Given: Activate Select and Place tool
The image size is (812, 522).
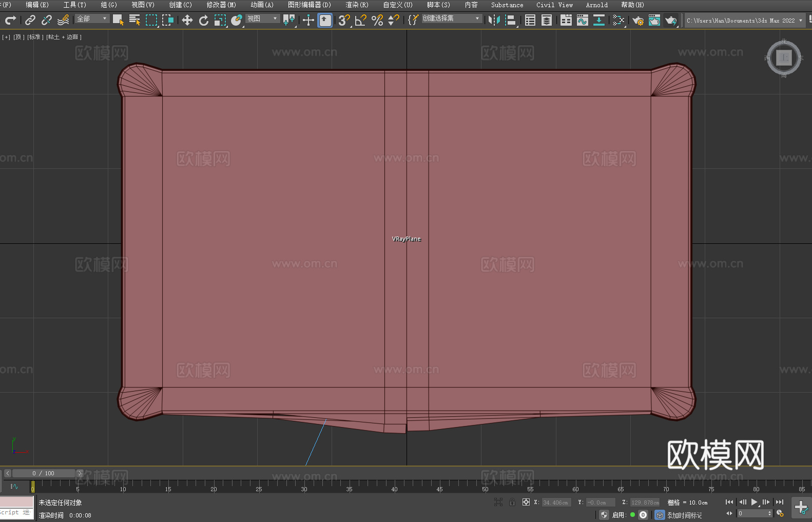Looking at the screenshot, I should (x=237, y=20).
